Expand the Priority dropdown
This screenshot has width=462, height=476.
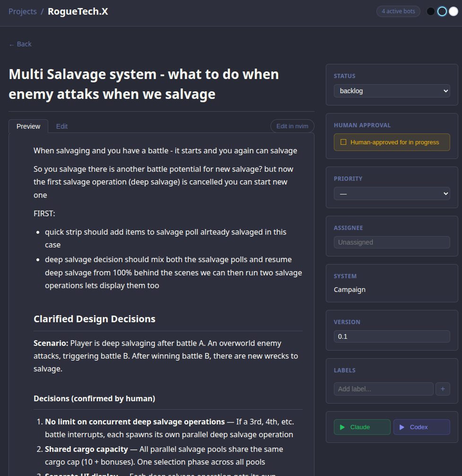coord(392,194)
